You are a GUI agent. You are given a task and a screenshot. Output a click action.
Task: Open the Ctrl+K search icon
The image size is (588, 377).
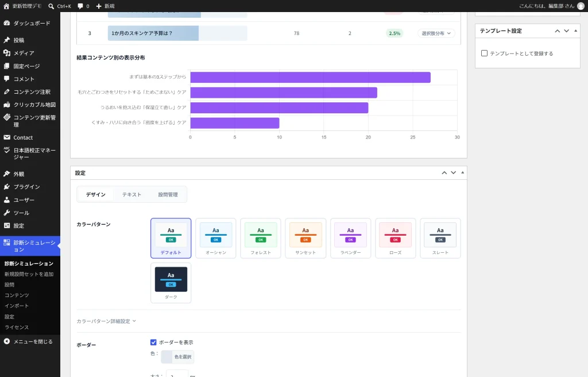click(51, 6)
